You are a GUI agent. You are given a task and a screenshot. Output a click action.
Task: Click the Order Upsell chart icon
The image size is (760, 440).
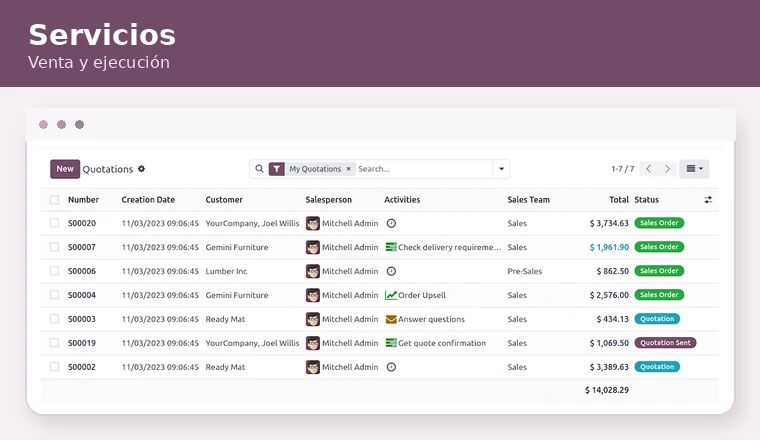click(391, 295)
